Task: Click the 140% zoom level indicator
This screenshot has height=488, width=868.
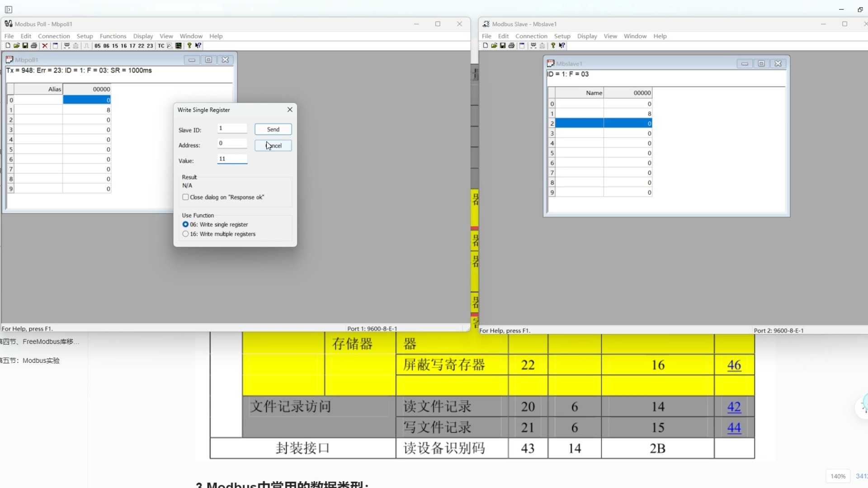Action: (x=838, y=476)
